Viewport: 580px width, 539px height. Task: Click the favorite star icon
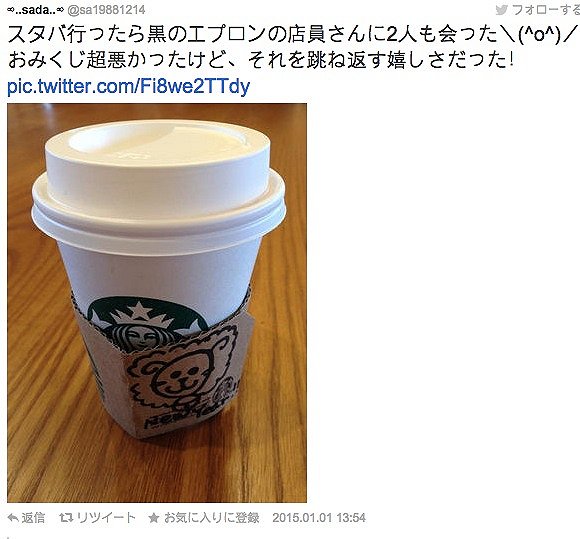(x=154, y=518)
